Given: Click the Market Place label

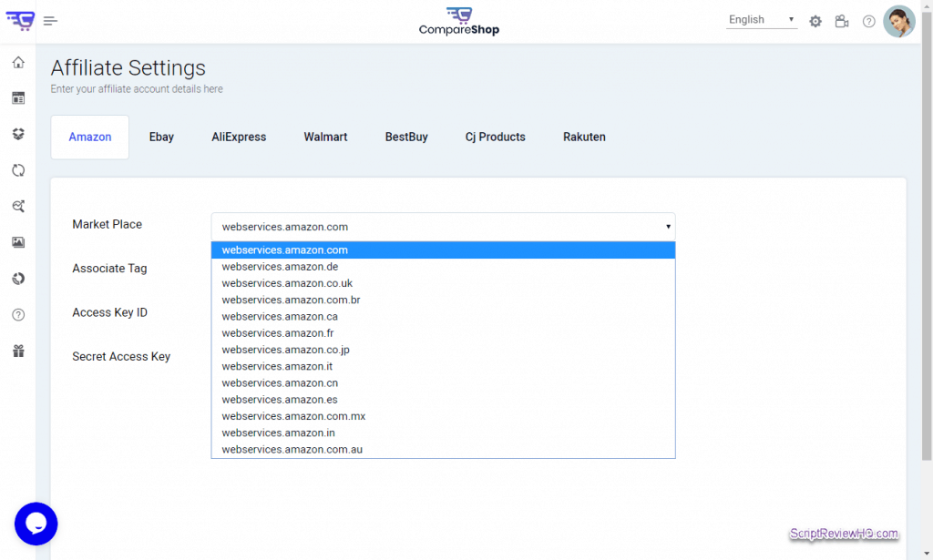Looking at the screenshot, I should tap(108, 224).
